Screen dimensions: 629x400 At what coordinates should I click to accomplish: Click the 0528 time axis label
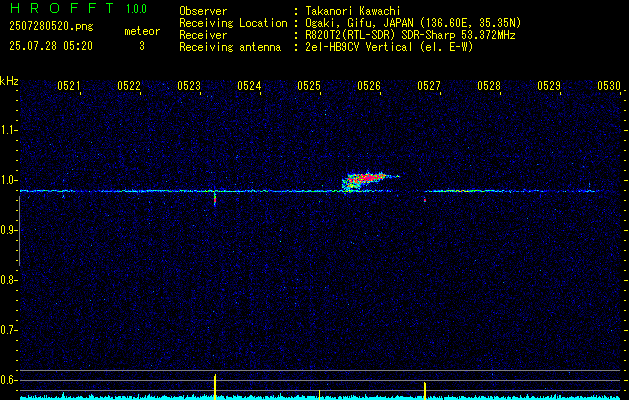click(x=489, y=85)
